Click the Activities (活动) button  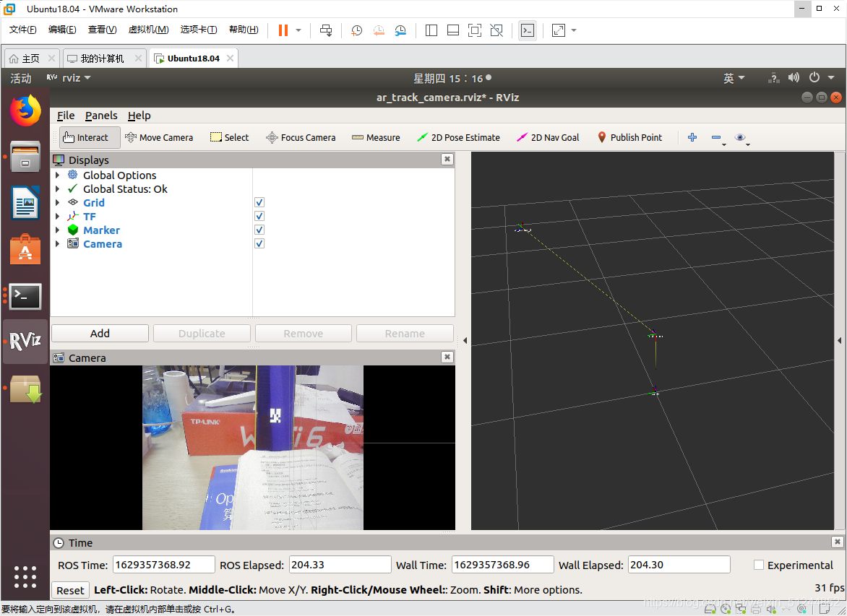pos(20,78)
